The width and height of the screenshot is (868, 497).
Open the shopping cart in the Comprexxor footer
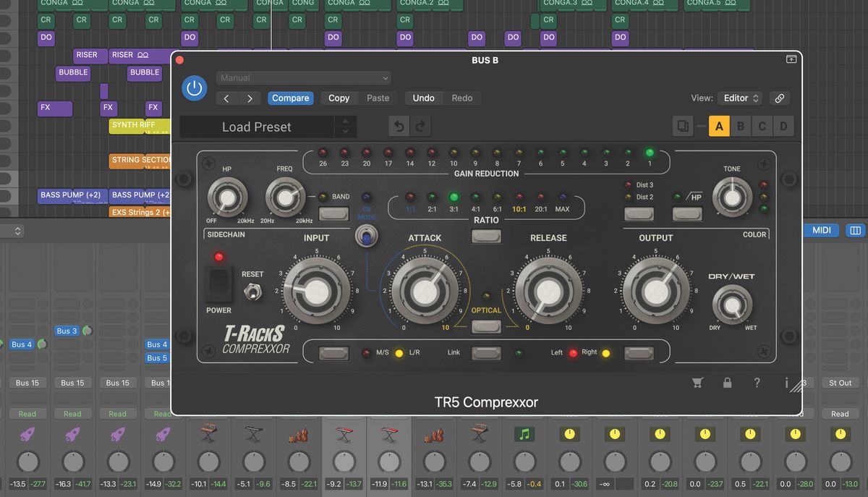697,383
